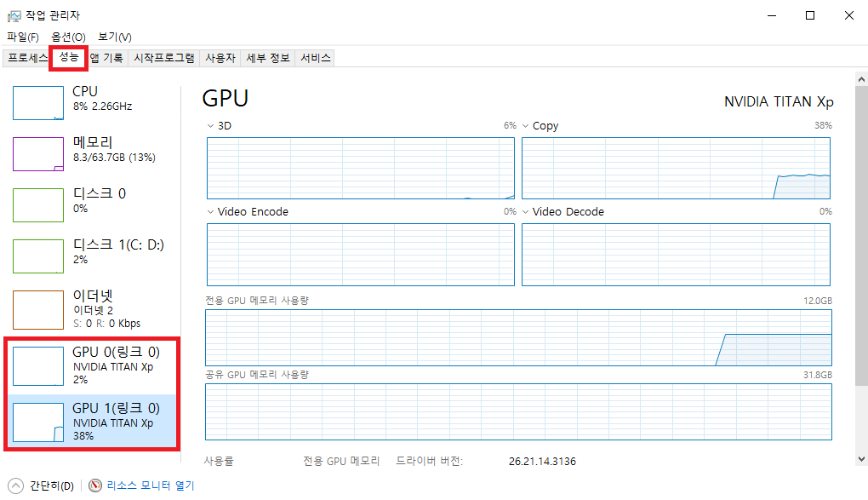This screenshot has width=868, height=500.
Task: Click the 사용률 label at the bottom
Action: 219,461
